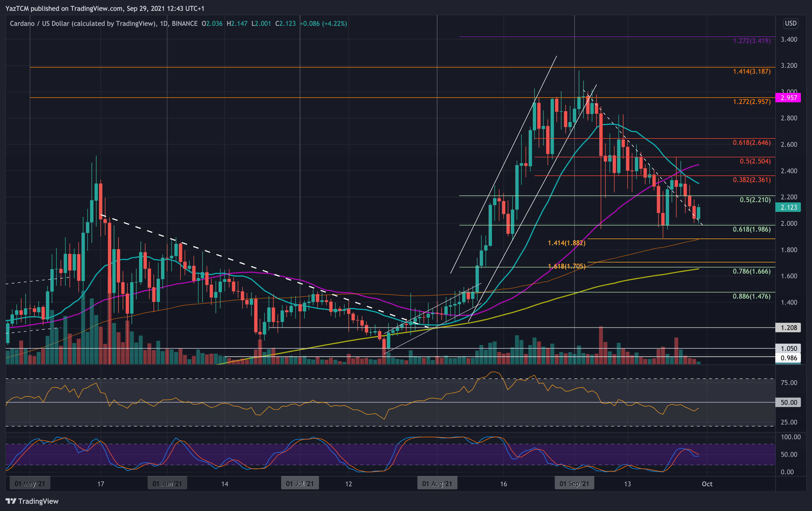
Task: Click the USD currency button
Action: (x=790, y=23)
